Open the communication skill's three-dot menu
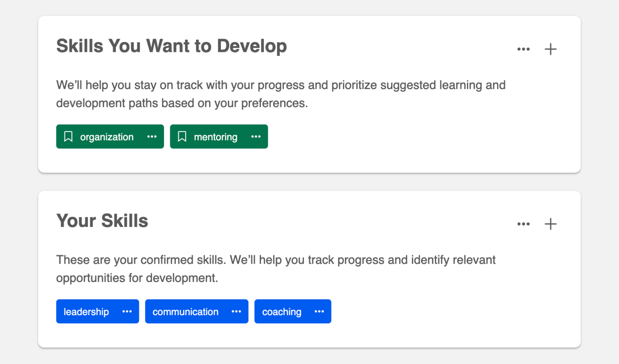Screen dimensions: 619x364 click(x=236, y=311)
